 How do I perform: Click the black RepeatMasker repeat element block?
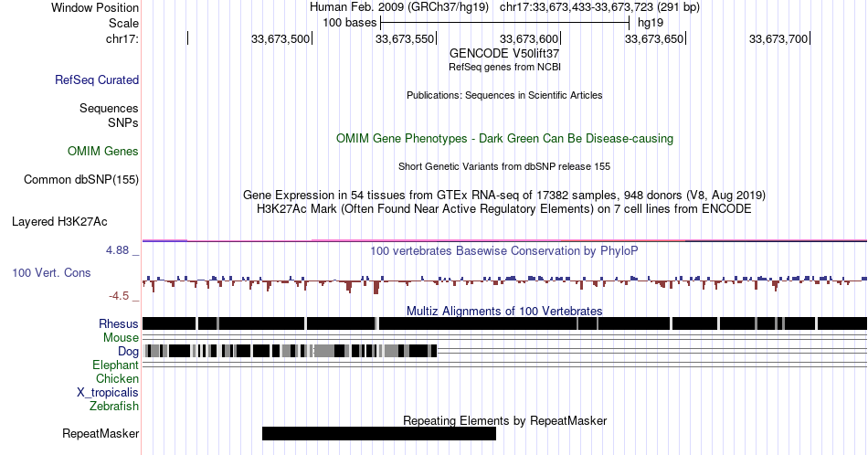tap(379, 433)
